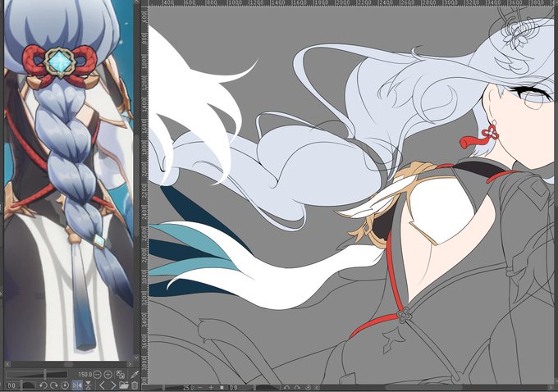The height and width of the screenshot is (392, 558).
Task: Adjust Sub View zoom slider
Action: (37, 374)
